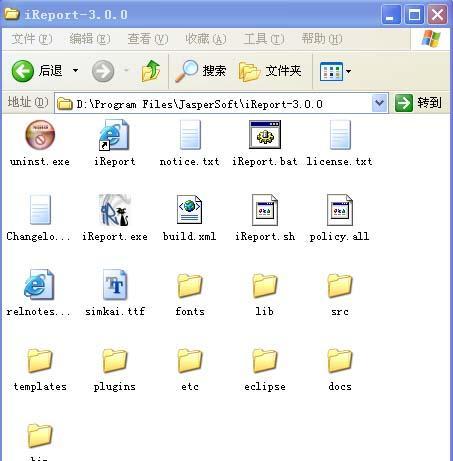The height and width of the screenshot is (461, 453).
Task: Close the iReport-3.0.0 window
Action: [437, 15]
